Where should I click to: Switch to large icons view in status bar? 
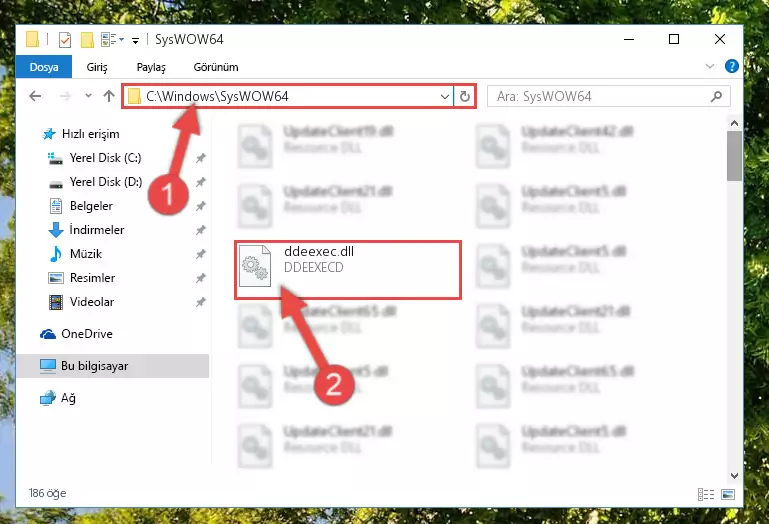[728, 494]
